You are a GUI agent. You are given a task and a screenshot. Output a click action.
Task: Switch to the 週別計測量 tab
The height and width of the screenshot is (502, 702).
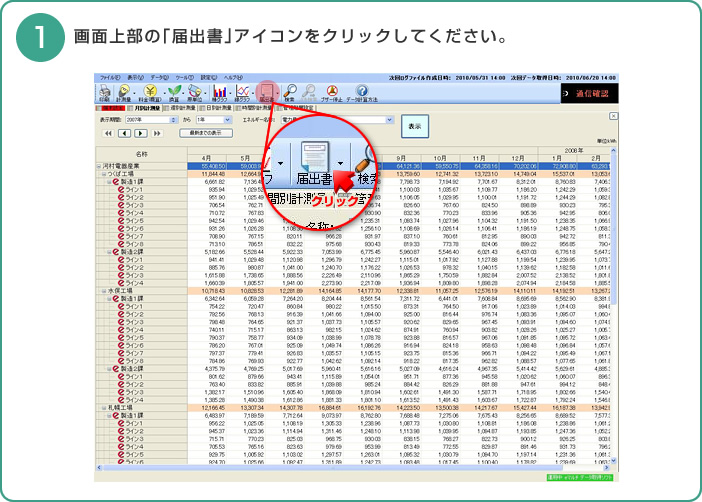(x=180, y=108)
